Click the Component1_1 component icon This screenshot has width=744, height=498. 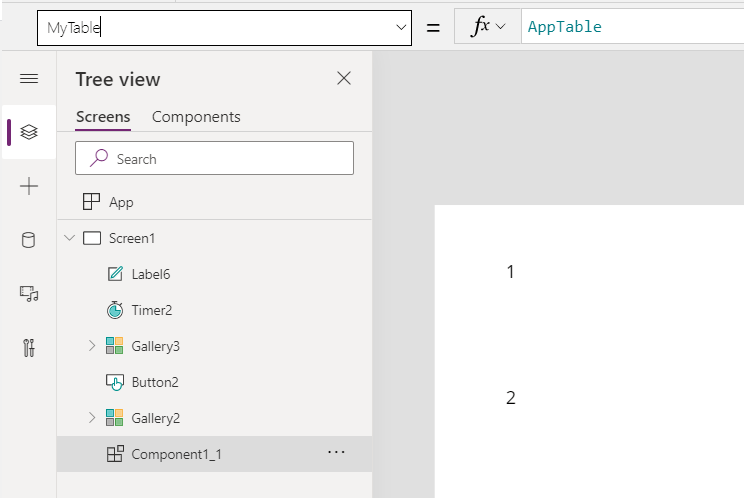pos(115,454)
